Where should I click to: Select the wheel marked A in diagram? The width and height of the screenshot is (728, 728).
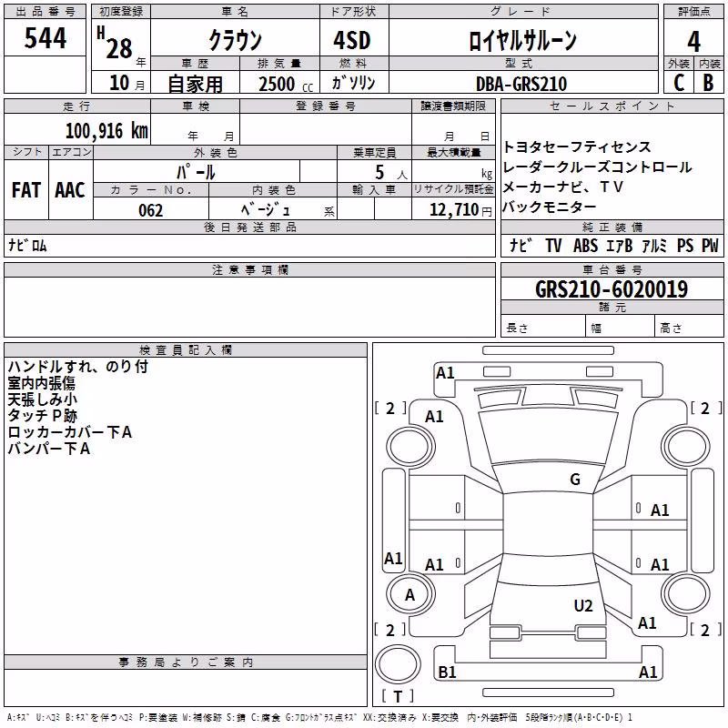pyautogui.click(x=410, y=595)
